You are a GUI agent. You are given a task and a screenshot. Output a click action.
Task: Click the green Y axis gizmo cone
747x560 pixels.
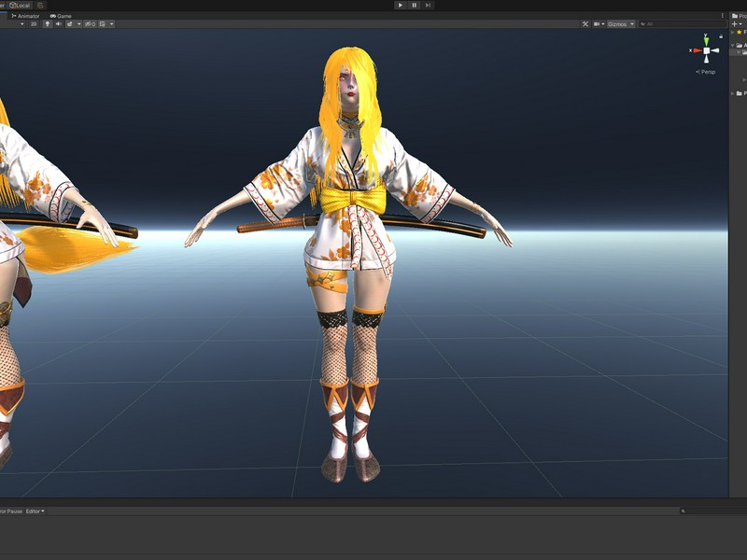[x=706, y=41]
